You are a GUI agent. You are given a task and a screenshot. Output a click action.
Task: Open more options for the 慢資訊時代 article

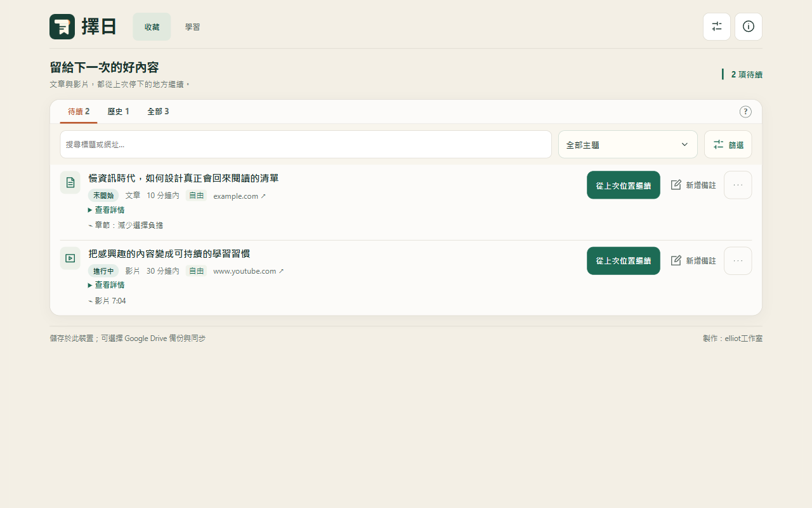(x=738, y=185)
